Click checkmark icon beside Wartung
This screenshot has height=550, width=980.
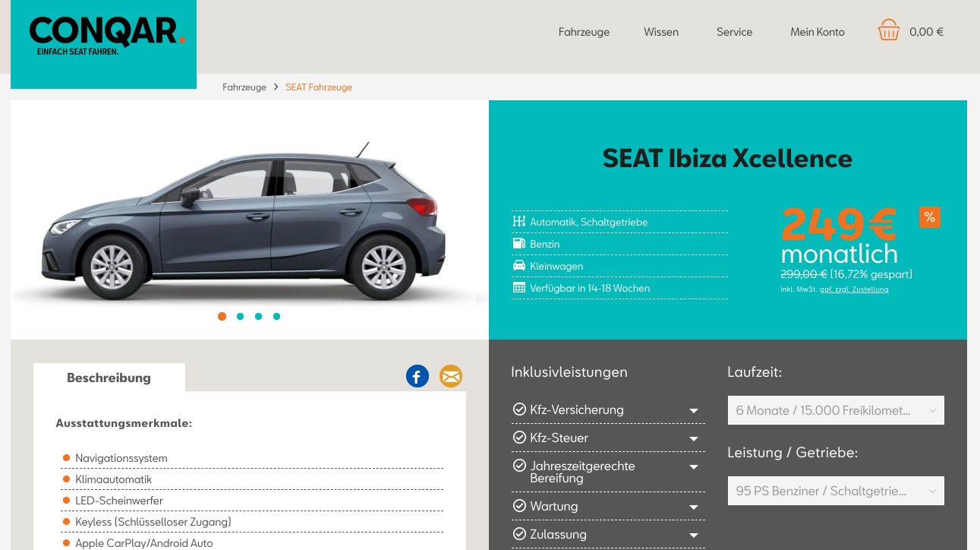click(x=519, y=506)
